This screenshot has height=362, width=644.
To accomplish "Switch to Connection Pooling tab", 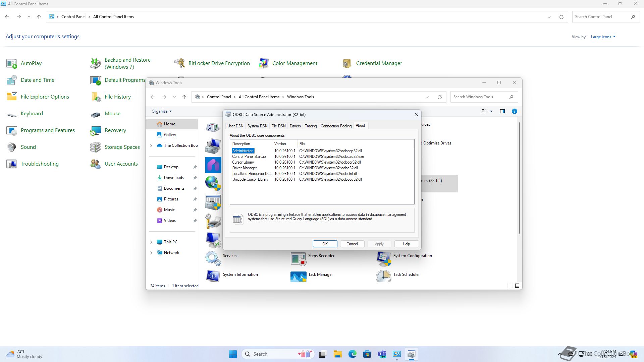I will pyautogui.click(x=336, y=126).
